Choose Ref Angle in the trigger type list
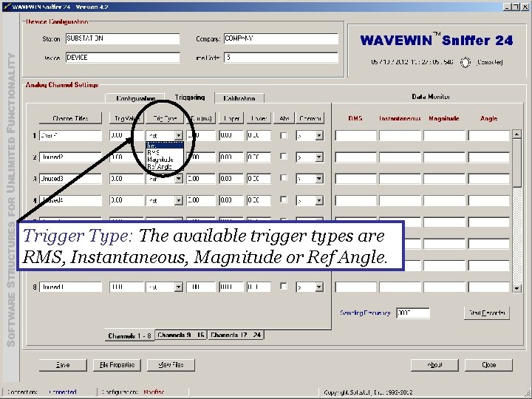 pos(165,166)
